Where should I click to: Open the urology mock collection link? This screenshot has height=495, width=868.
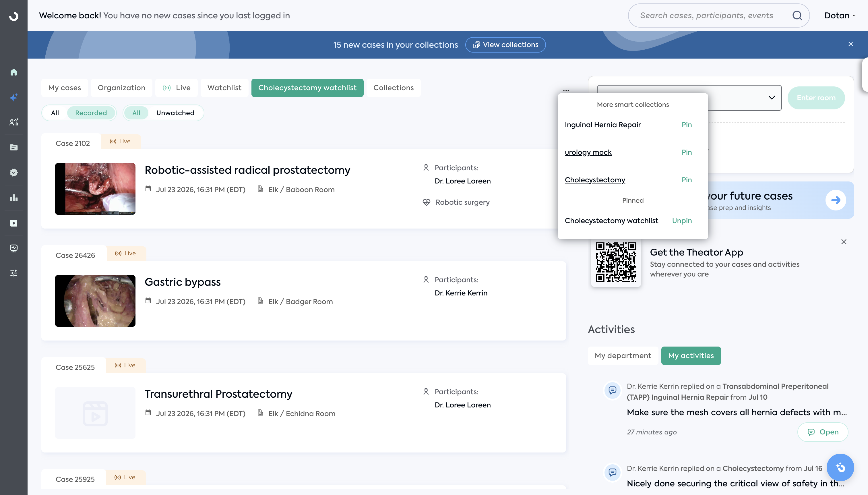click(588, 152)
